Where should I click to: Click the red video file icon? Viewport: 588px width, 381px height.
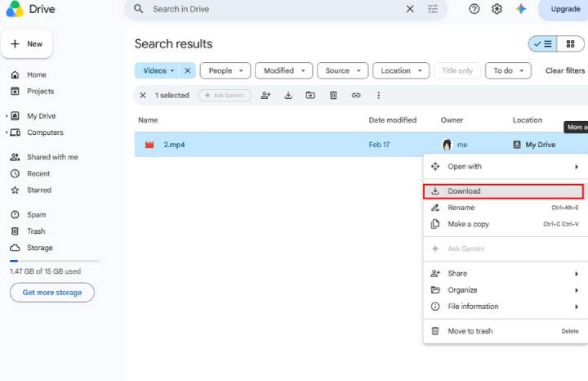click(149, 145)
